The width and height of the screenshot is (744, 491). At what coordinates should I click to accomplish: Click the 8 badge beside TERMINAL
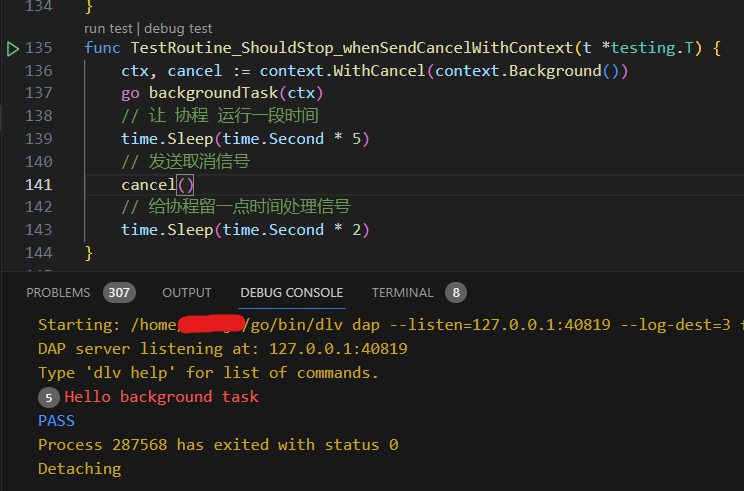point(456,293)
